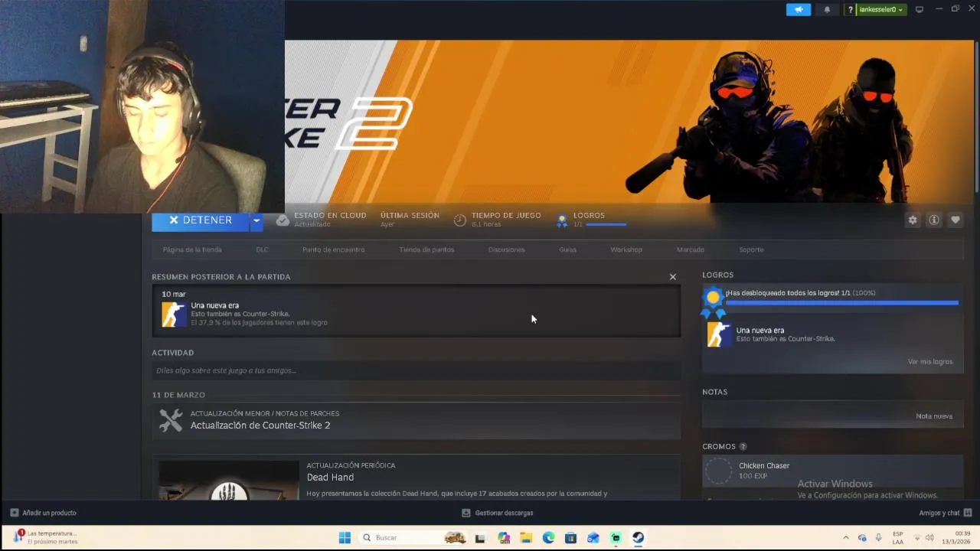Click the 100% achievements progress bar

842,303
